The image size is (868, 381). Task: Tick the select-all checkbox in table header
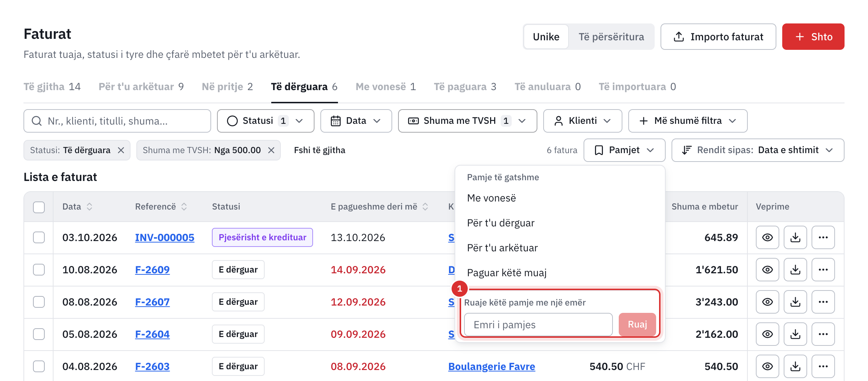coord(39,207)
